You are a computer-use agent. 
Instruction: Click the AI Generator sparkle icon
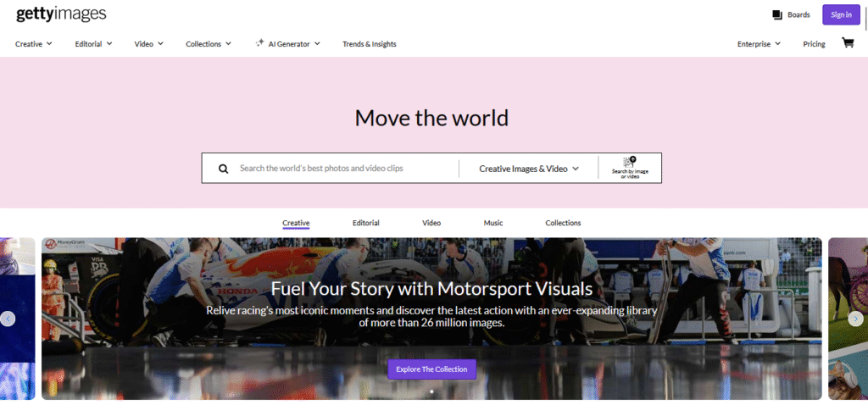259,43
